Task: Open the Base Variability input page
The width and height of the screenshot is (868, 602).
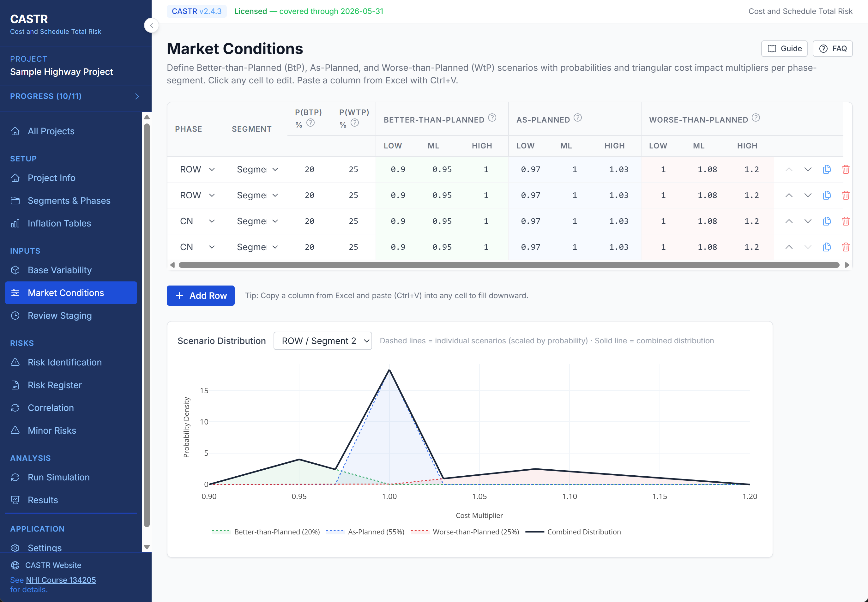Action: [x=60, y=270]
